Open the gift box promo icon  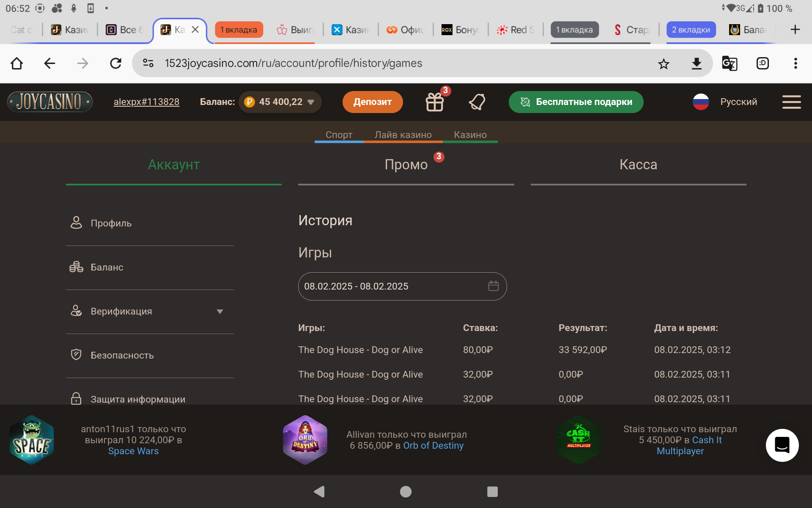[434, 102]
